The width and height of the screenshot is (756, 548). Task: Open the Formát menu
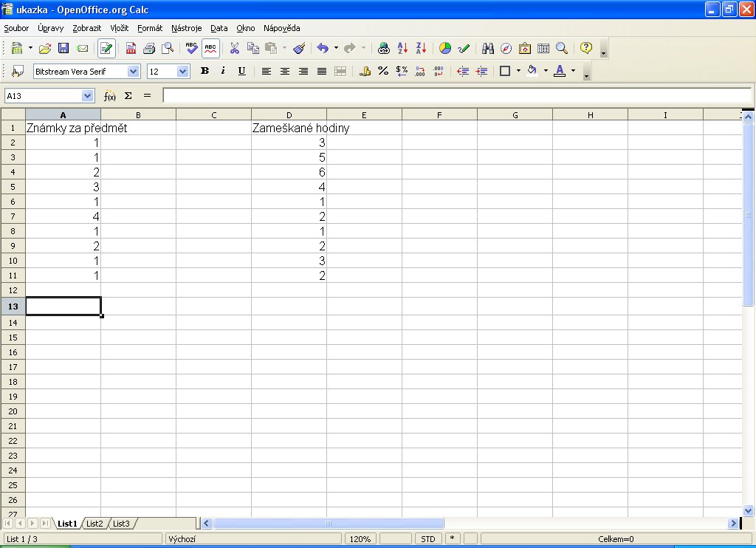tap(150, 28)
